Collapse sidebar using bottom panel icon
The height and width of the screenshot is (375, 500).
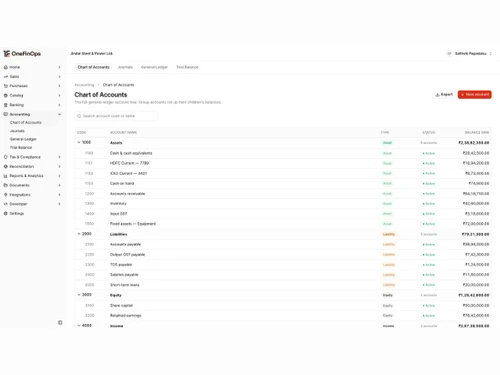point(60,323)
